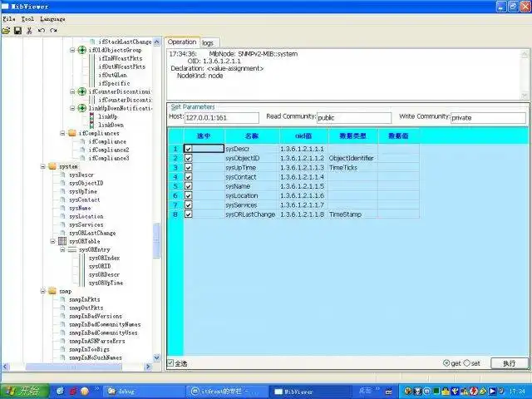Click the Host input field

click(x=222, y=118)
